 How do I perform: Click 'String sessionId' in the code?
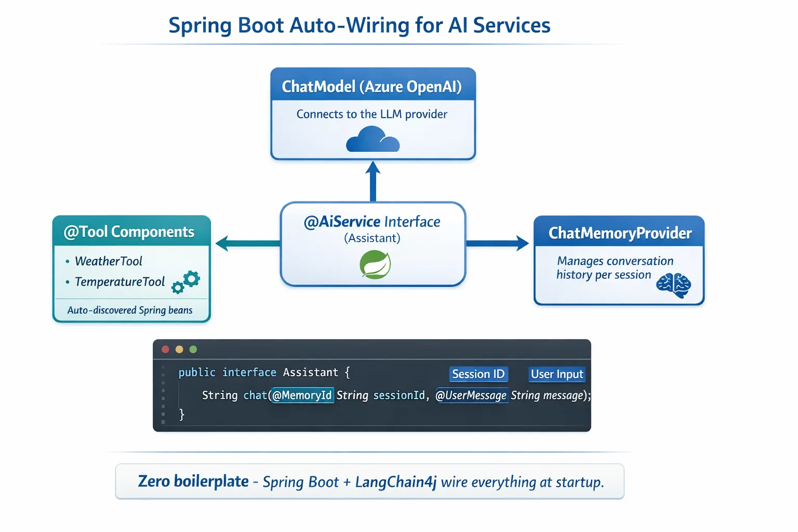coord(381,395)
